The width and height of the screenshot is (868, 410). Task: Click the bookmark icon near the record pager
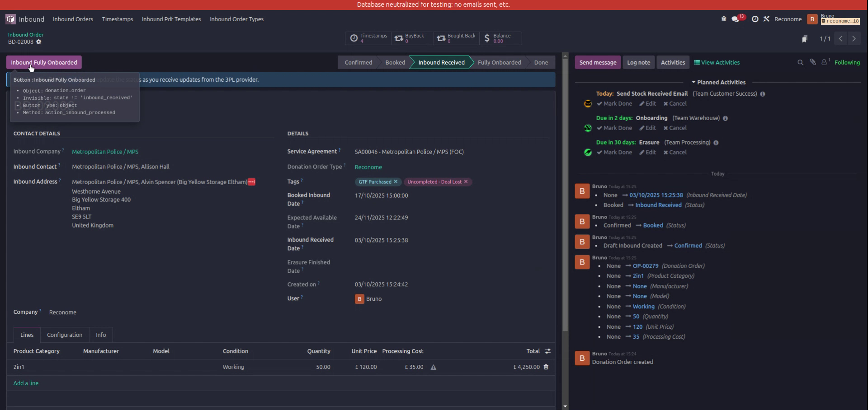(x=805, y=39)
